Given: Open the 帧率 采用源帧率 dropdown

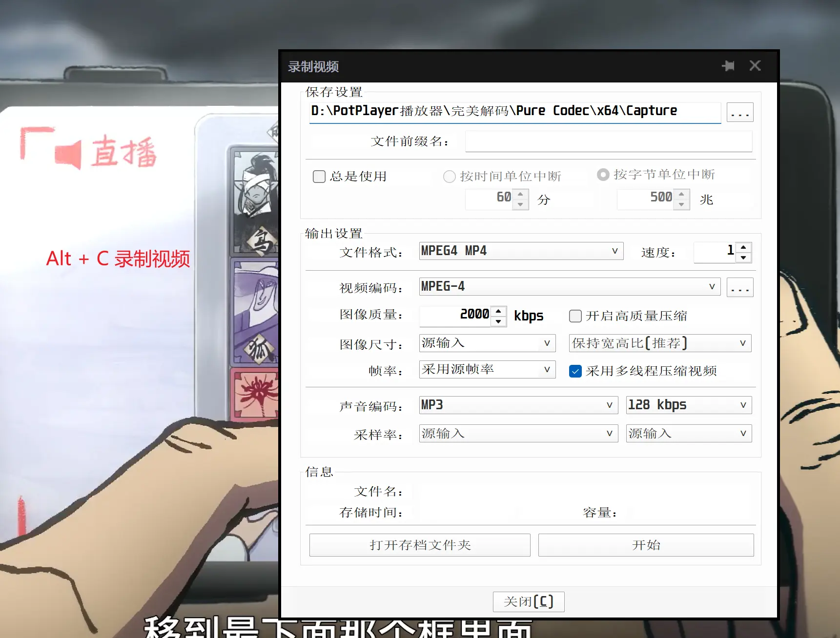Looking at the screenshot, I should tap(487, 369).
